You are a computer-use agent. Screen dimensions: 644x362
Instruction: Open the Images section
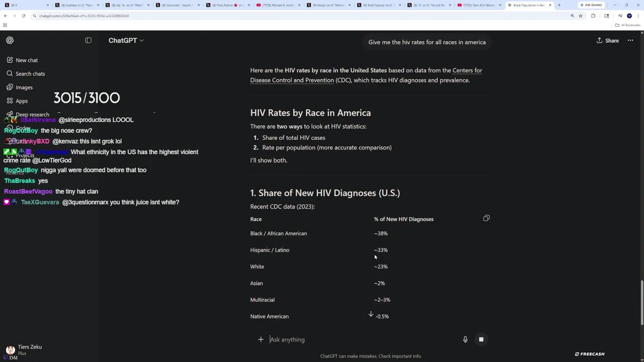(x=24, y=87)
